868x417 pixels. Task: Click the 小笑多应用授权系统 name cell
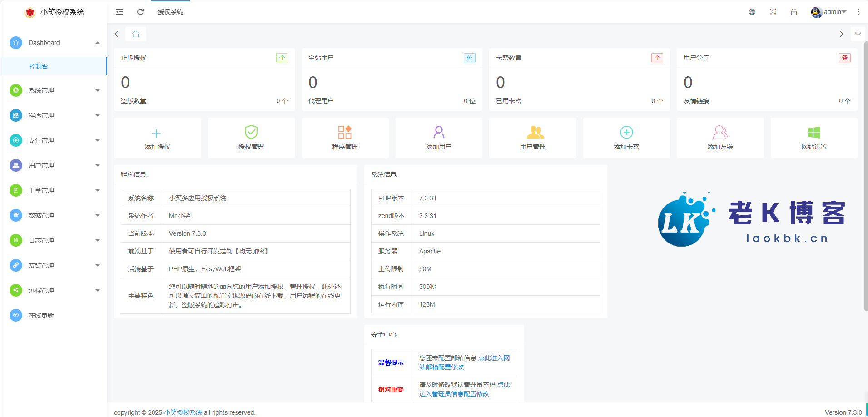coord(256,198)
